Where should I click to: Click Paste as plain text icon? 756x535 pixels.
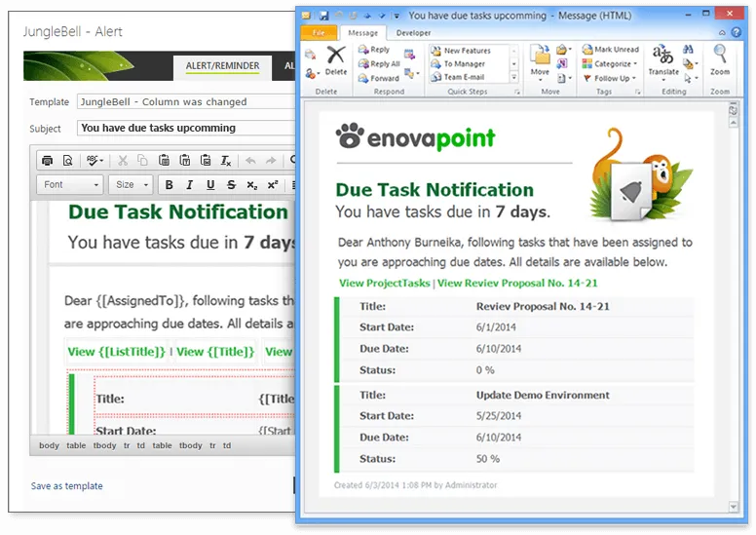185,161
